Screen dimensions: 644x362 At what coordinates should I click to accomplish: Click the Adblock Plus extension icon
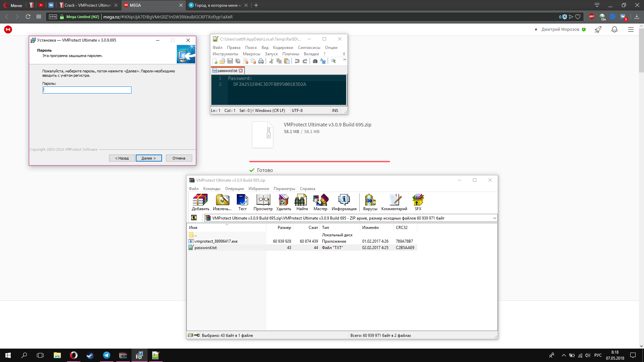(592, 16)
